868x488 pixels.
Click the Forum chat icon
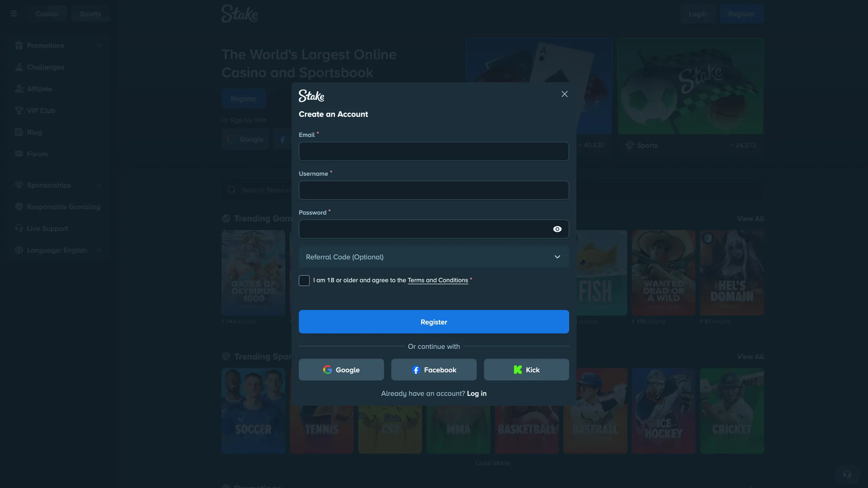(x=19, y=154)
